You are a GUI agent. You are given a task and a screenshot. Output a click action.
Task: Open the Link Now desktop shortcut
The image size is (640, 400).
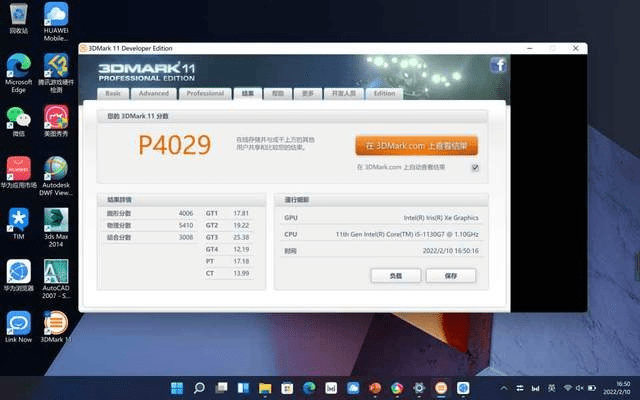pyautogui.click(x=18, y=323)
